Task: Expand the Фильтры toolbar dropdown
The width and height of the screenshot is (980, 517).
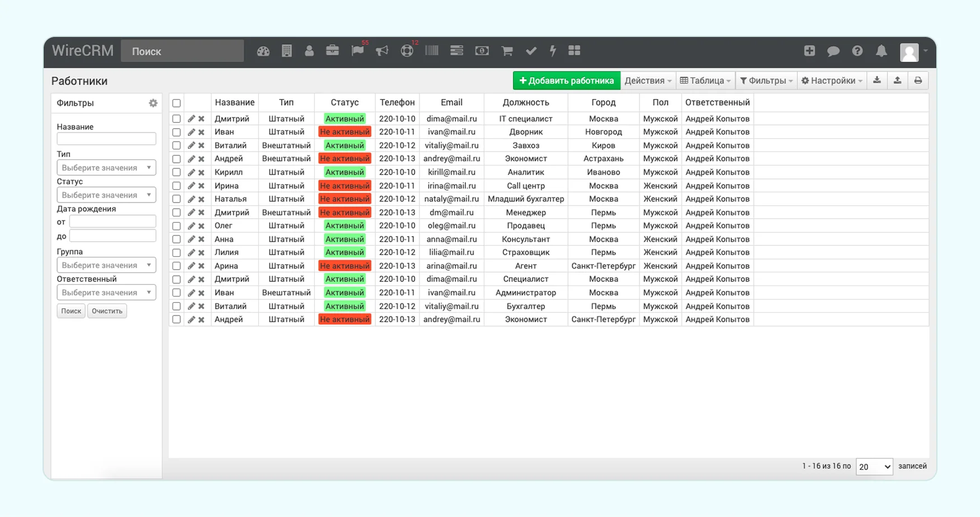Action: tap(766, 81)
